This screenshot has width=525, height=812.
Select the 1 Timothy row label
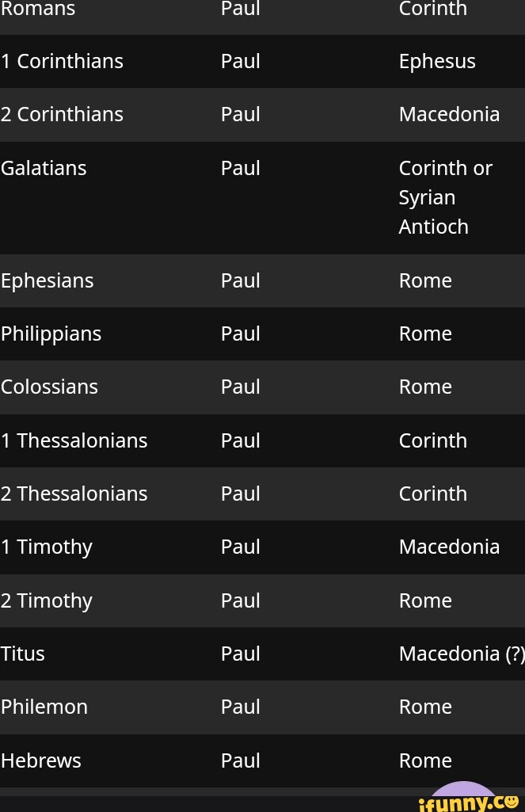click(x=47, y=547)
